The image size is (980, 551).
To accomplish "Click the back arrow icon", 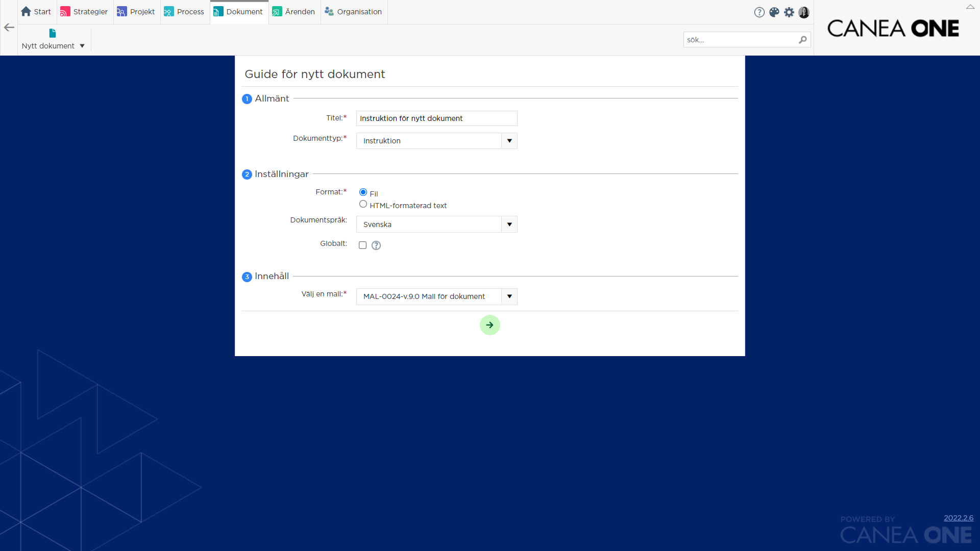I will point(9,28).
